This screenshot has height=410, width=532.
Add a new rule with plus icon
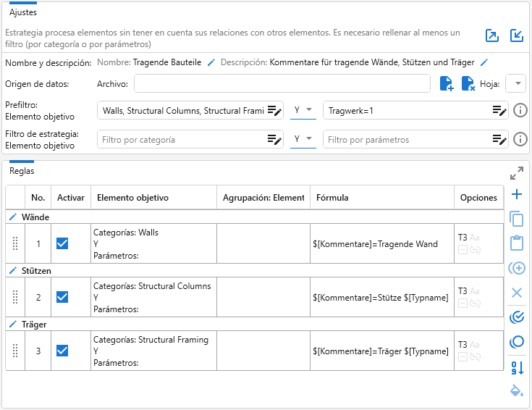point(517,194)
